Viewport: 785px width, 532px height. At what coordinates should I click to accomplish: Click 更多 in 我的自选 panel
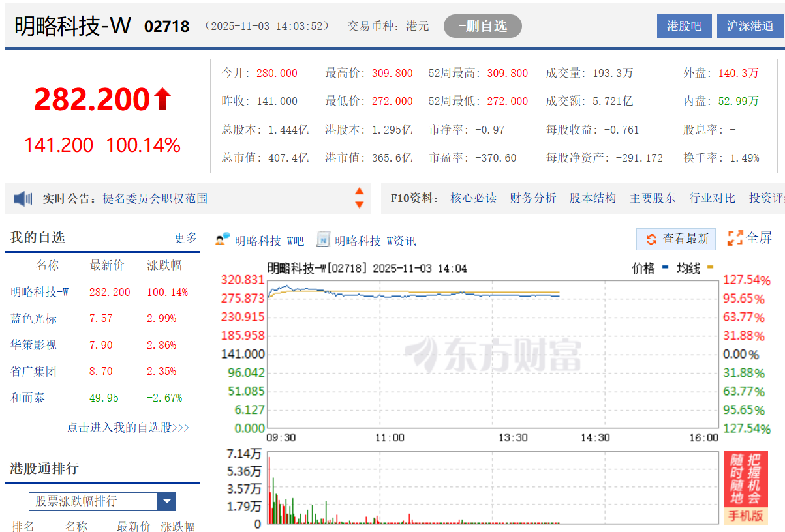(x=185, y=238)
